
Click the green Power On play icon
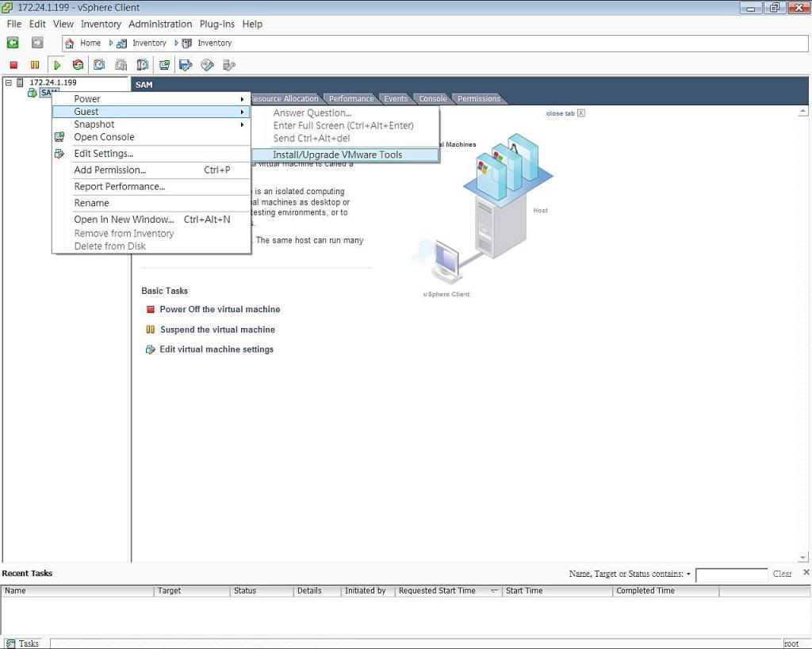(57, 65)
